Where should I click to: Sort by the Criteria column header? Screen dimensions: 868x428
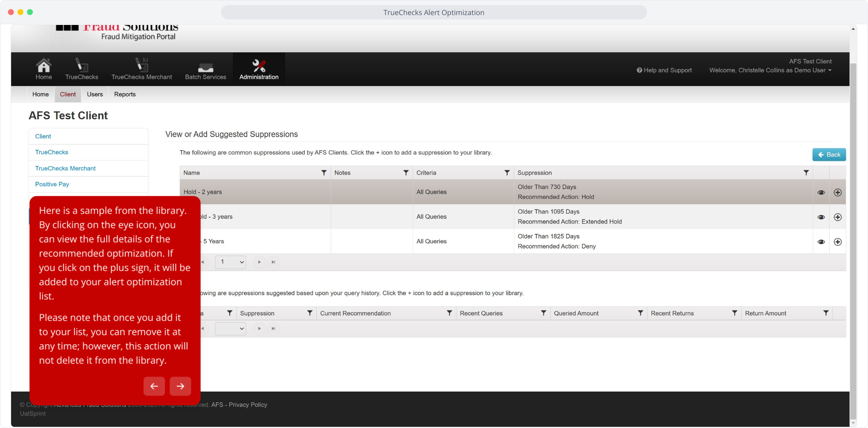pos(426,173)
